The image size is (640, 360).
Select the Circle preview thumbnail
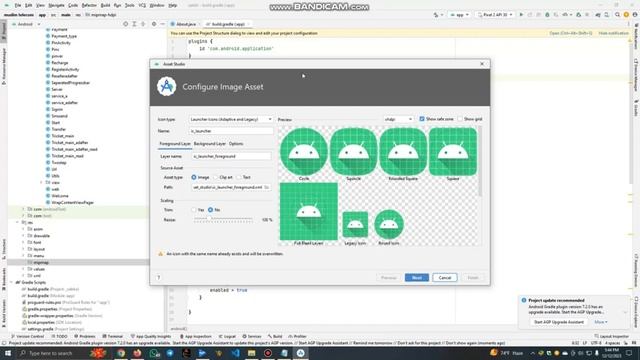(304, 154)
